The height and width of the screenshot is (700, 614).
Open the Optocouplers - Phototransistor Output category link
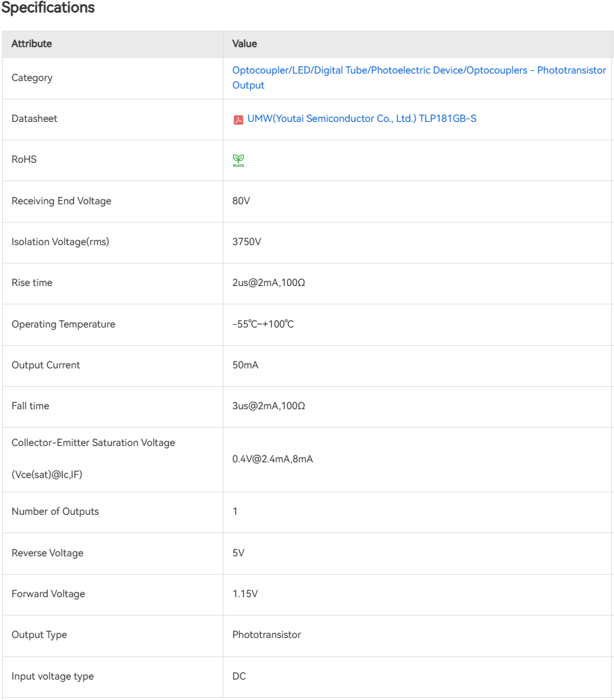point(418,78)
